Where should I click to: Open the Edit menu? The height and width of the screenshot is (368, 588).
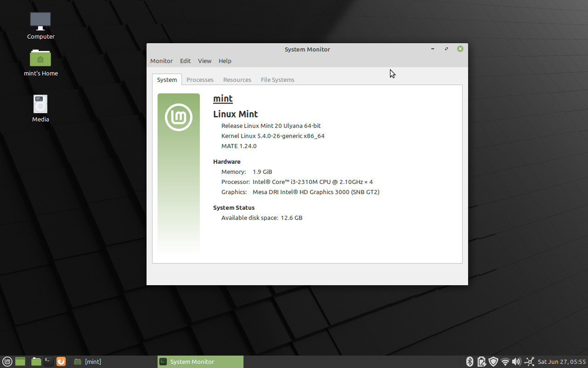click(x=185, y=61)
